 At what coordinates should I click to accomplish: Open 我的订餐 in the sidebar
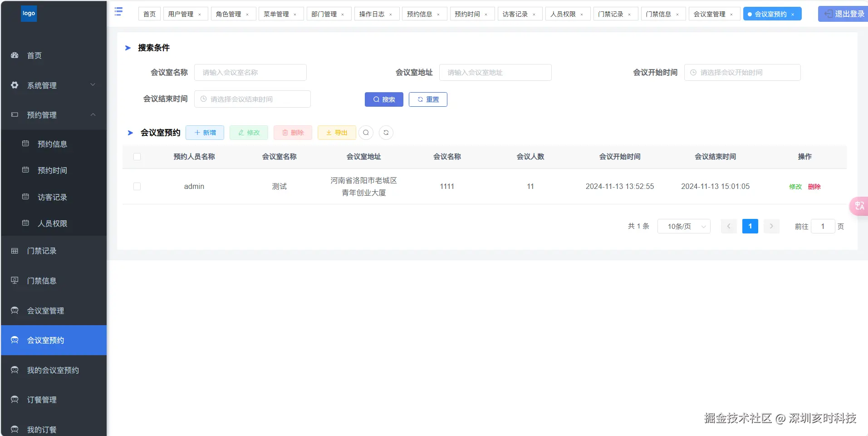click(x=54, y=429)
